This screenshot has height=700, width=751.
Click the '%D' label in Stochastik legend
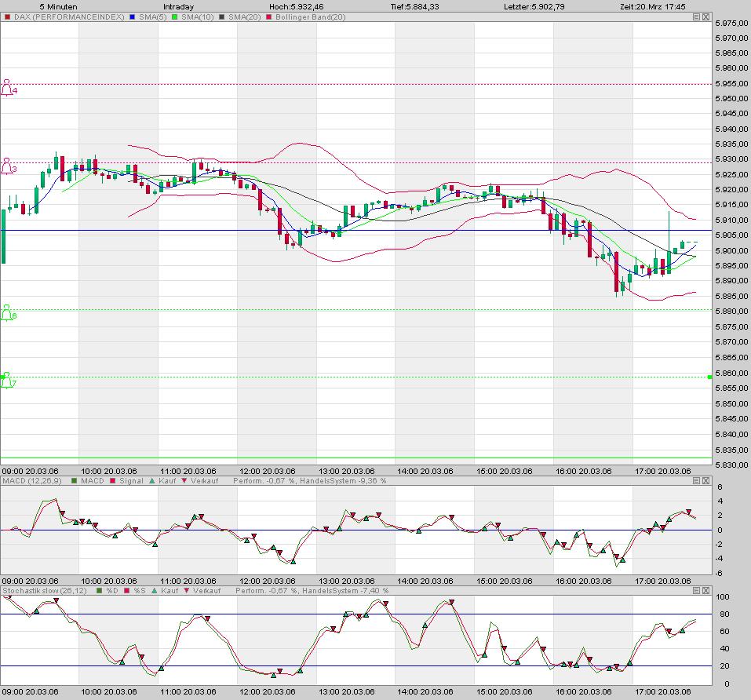coord(111,591)
